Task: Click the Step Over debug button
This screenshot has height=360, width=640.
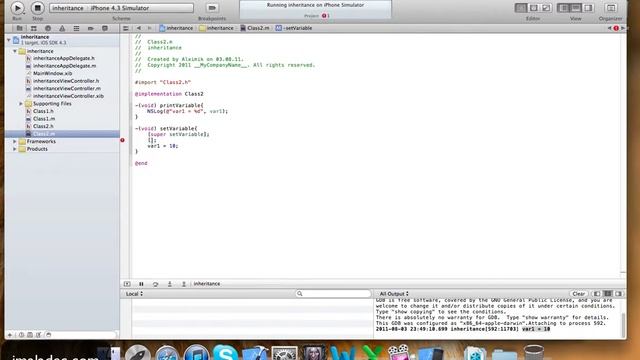Action: 156,284
